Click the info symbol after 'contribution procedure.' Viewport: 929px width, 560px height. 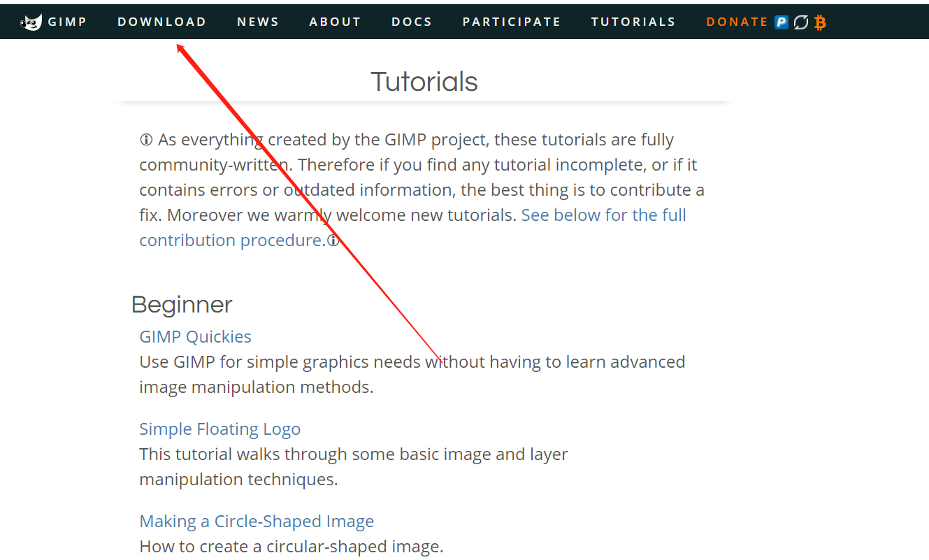(x=333, y=240)
